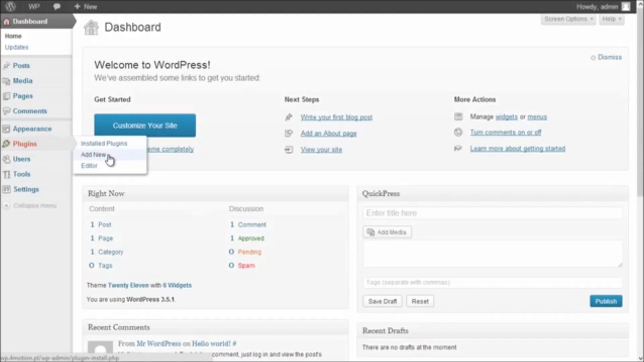Open Learn more about getting started link
The width and height of the screenshot is (644, 362).
pyautogui.click(x=518, y=148)
